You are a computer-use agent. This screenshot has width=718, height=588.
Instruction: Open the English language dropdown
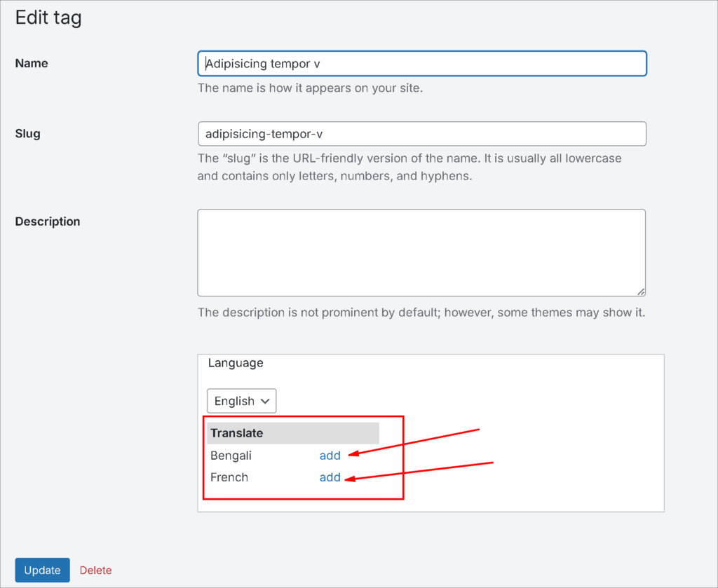coord(241,401)
